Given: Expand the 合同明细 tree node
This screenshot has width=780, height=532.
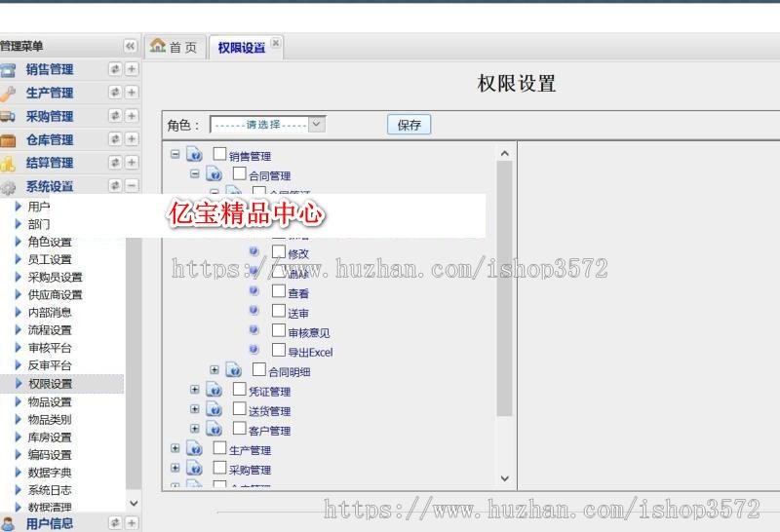Looking at the screenshot, I should tap(214, 370).
